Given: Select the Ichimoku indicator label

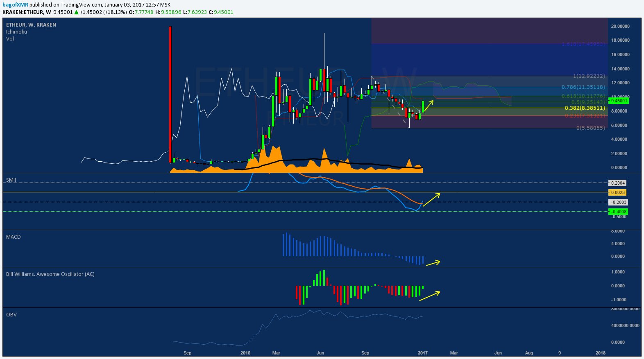Looking at the screenshot, I should click(16, 32).
